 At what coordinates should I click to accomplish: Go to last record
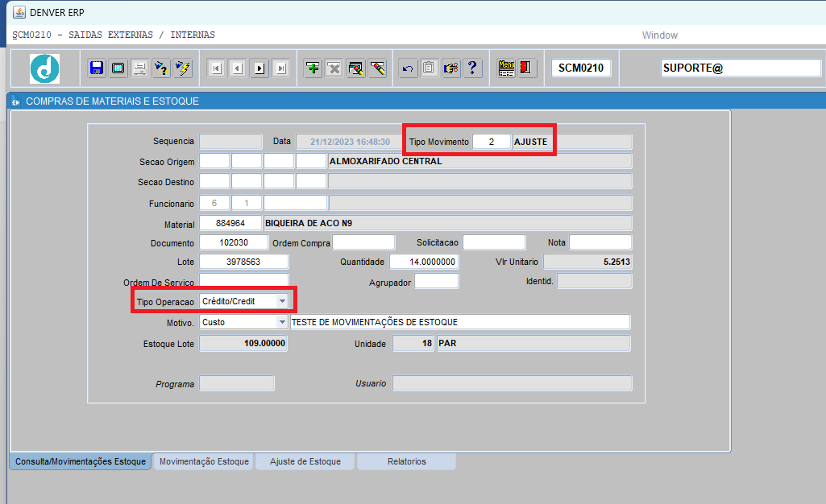(281, 68)
